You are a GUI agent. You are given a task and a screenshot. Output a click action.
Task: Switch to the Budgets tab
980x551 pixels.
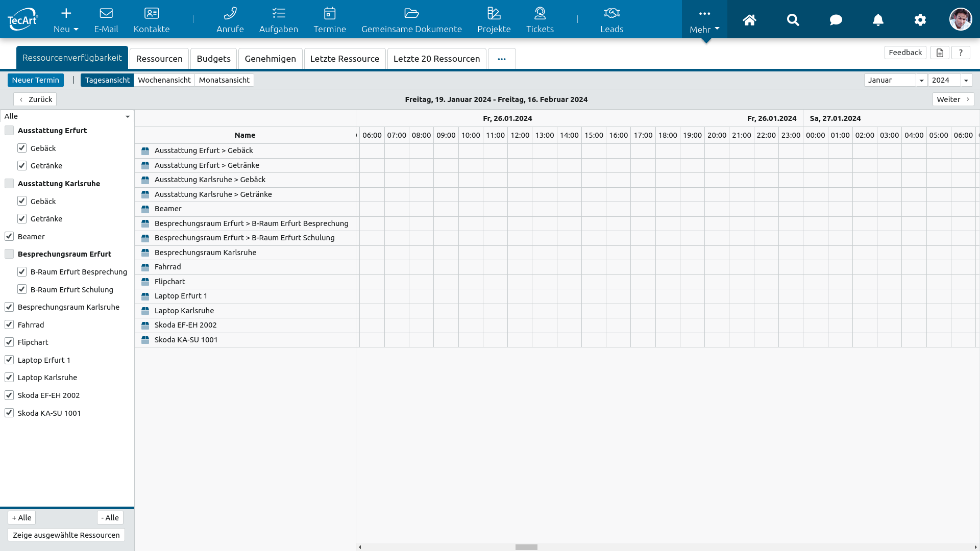(213, 59)
